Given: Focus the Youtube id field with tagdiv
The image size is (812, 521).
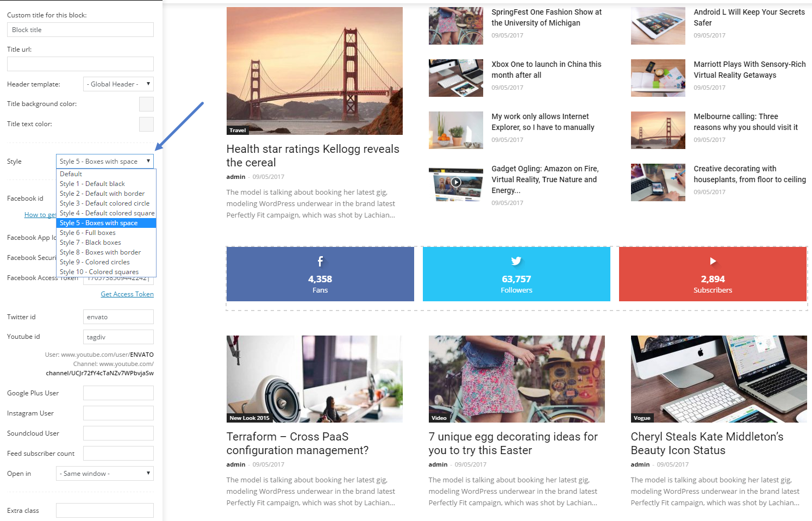Looking at the screenshot, I should coord(118,337).
